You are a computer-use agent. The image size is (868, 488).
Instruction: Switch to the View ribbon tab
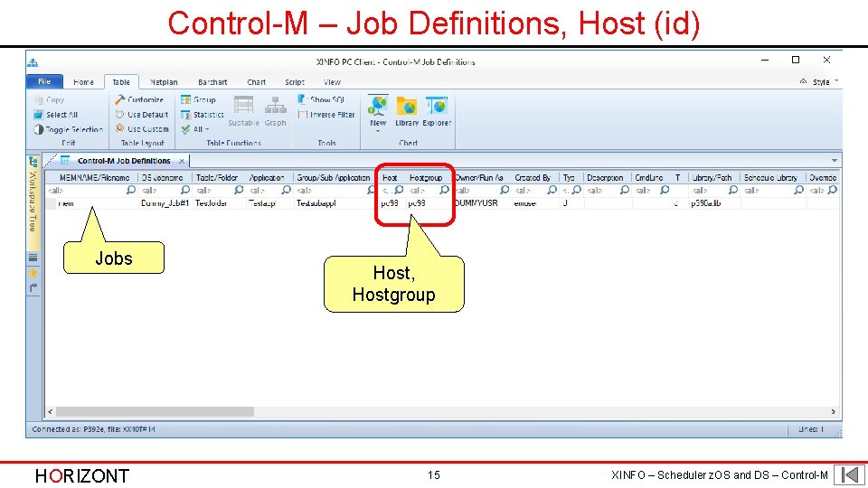[x=332, y=82]
